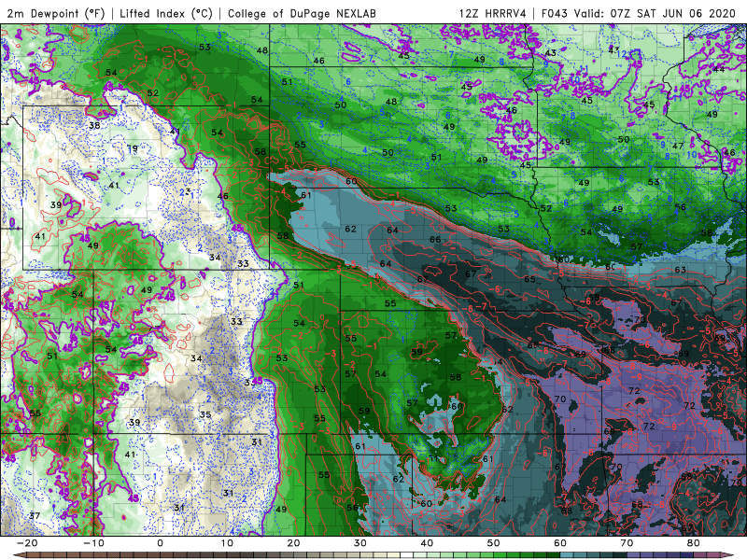
Task: Click the dewpoint value '38' on map
Action: tap(94, 126)
